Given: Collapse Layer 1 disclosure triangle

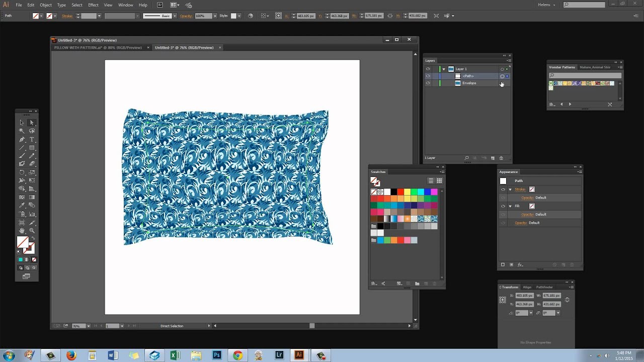Looking at the screenshot, I should 444,69.
